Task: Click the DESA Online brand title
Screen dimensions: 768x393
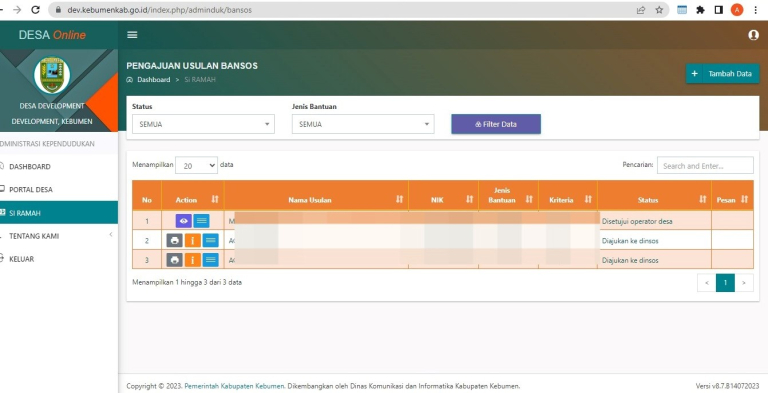Action: [x=52, y=35]
